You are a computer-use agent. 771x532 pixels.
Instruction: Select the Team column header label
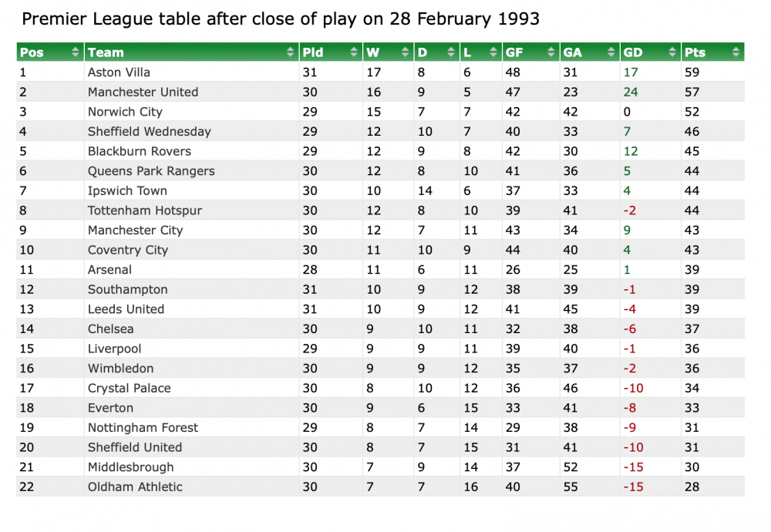coord(106,52)
